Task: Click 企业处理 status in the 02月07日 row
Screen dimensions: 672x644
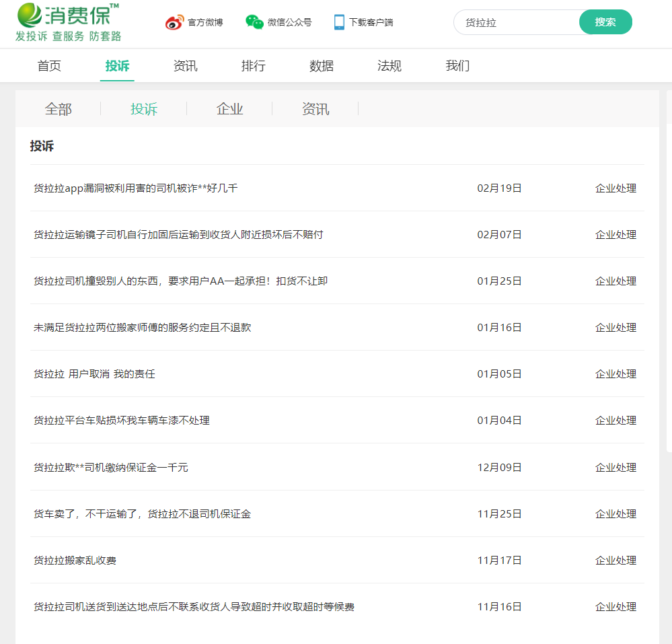Action: 615,235
